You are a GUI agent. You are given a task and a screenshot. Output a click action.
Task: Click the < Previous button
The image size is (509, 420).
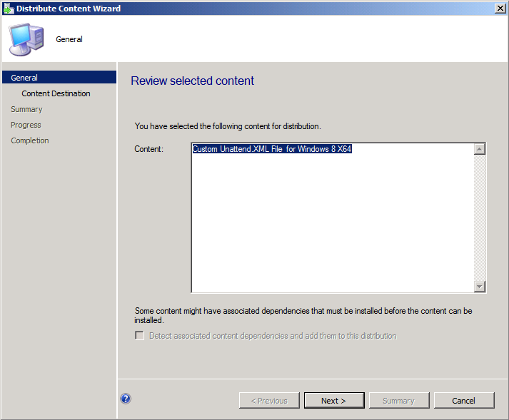[x=269, y=401]
